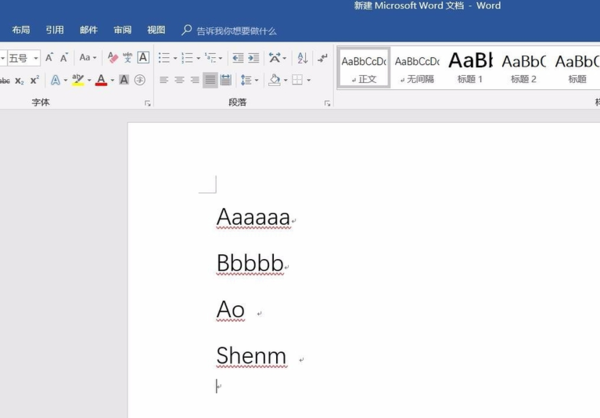This screenshot has height=418, width=600.
Task: Click the word Shenm in document
Action: [x=251, y=356]
